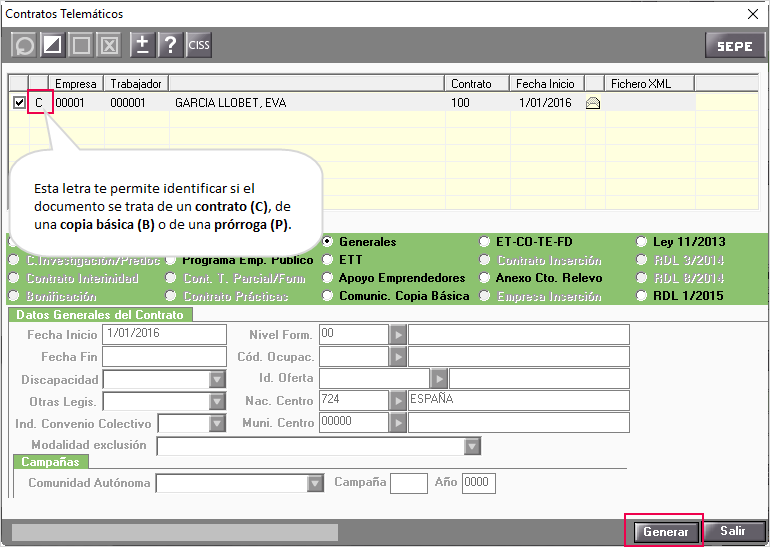Click the Generar button
The image size is (770, 547).
click(665, 531)
